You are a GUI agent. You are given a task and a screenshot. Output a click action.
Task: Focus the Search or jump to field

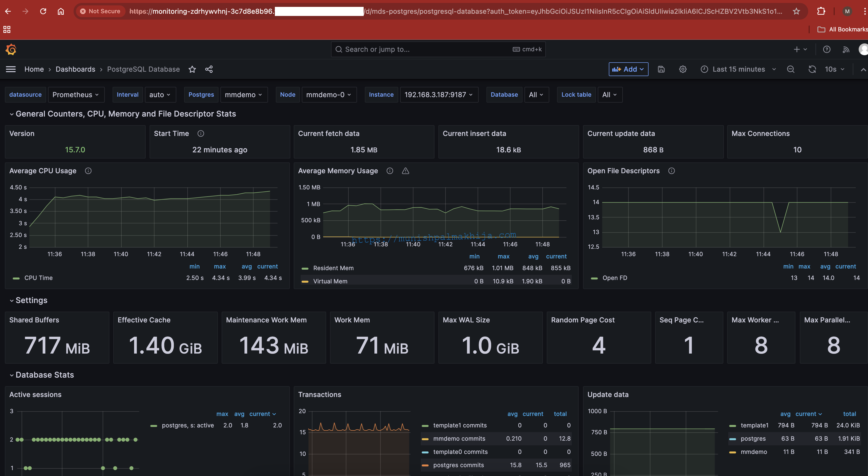click(438, 49)
